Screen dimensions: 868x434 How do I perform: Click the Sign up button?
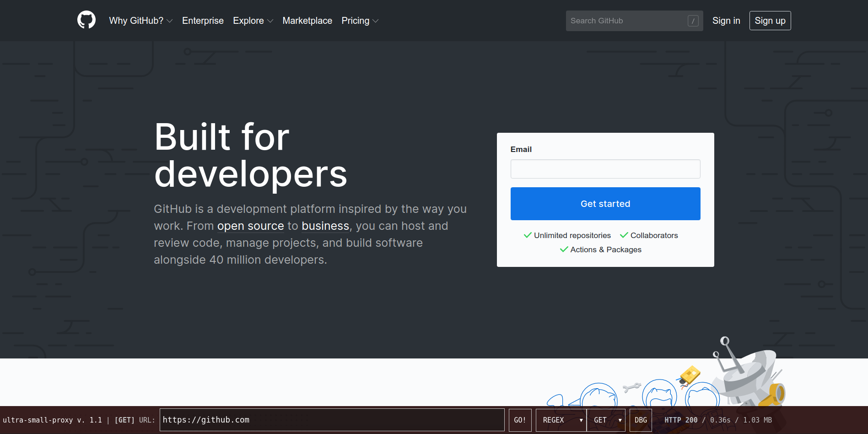pos(770,21)
